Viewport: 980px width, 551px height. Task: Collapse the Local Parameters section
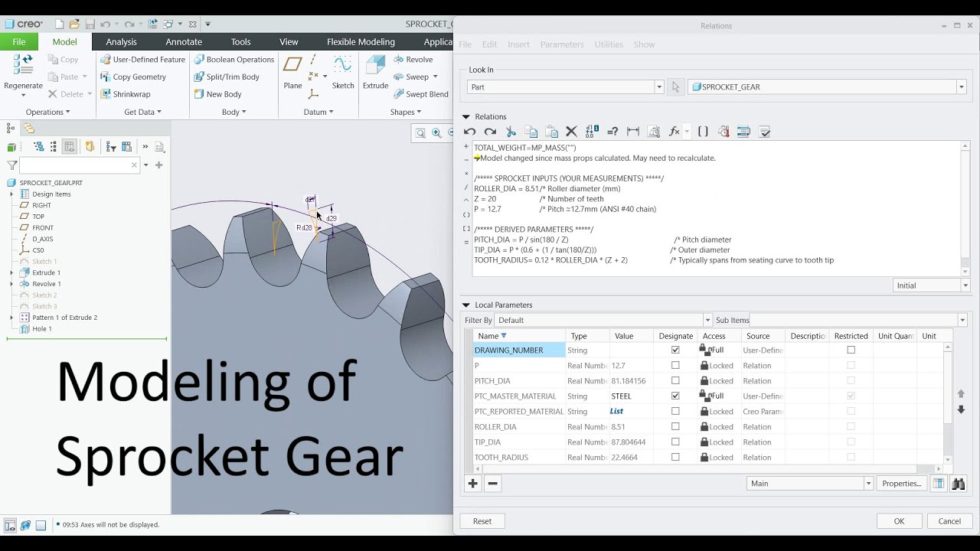[x=465, y=305]
